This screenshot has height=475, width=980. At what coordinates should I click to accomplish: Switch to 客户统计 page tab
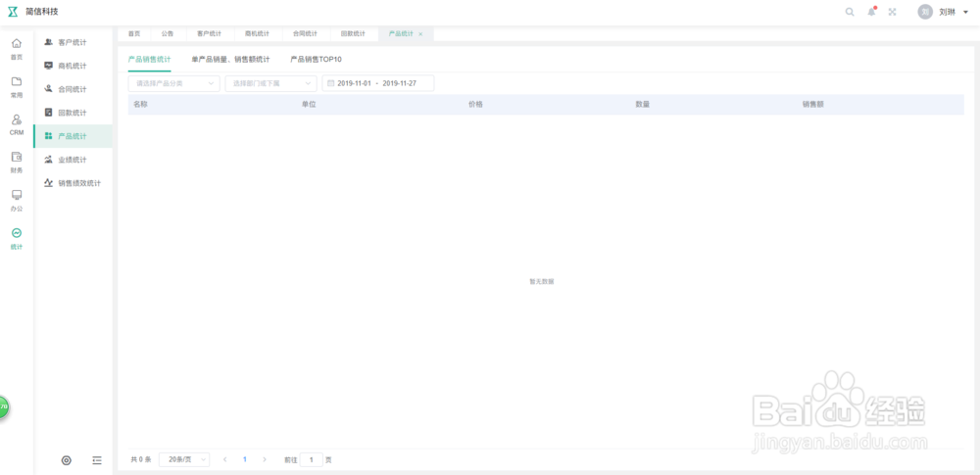(x=209, y=33)
